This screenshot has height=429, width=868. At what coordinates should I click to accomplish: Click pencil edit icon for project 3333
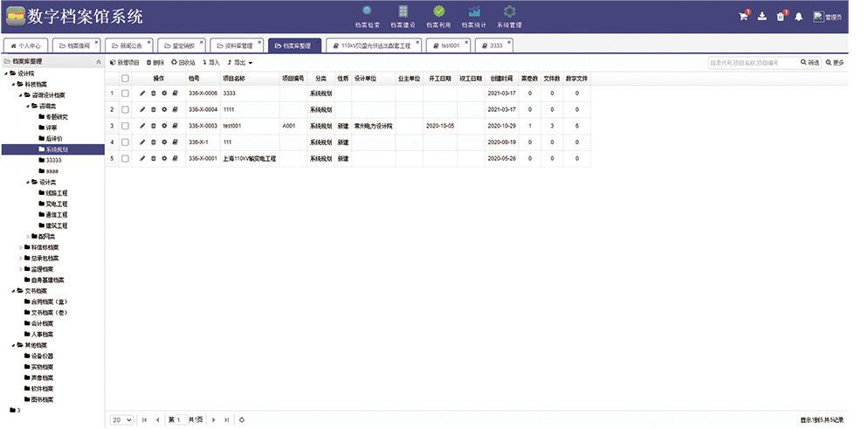(142, 93)
